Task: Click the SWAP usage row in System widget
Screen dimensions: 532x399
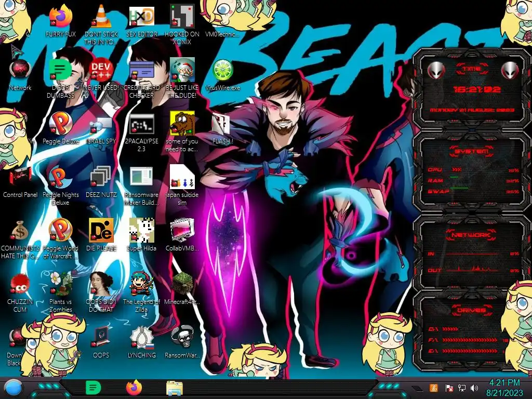Action: pyautogui.click(x=473, y=191)
